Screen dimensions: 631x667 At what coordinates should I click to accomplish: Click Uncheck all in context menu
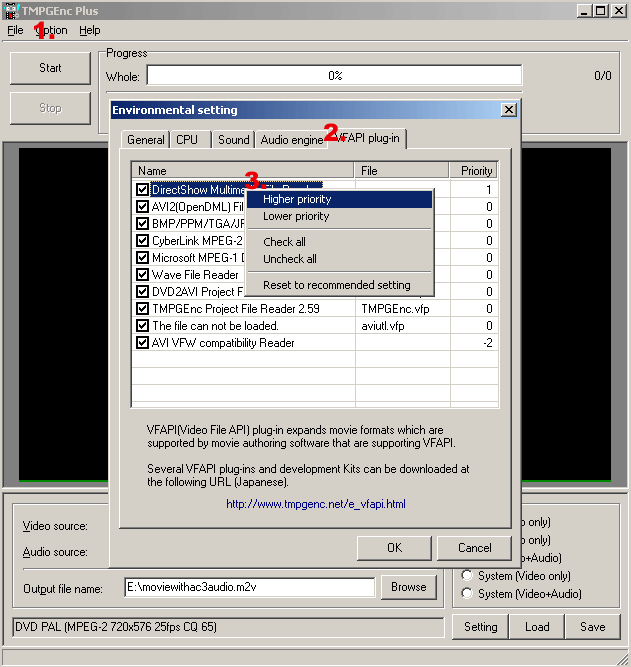tap(289, 259)
